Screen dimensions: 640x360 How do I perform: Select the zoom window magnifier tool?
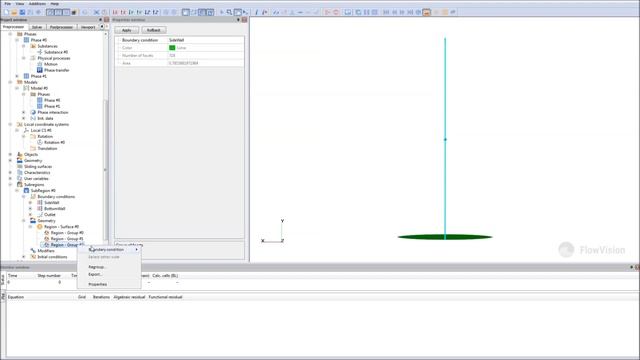point(229,12)
